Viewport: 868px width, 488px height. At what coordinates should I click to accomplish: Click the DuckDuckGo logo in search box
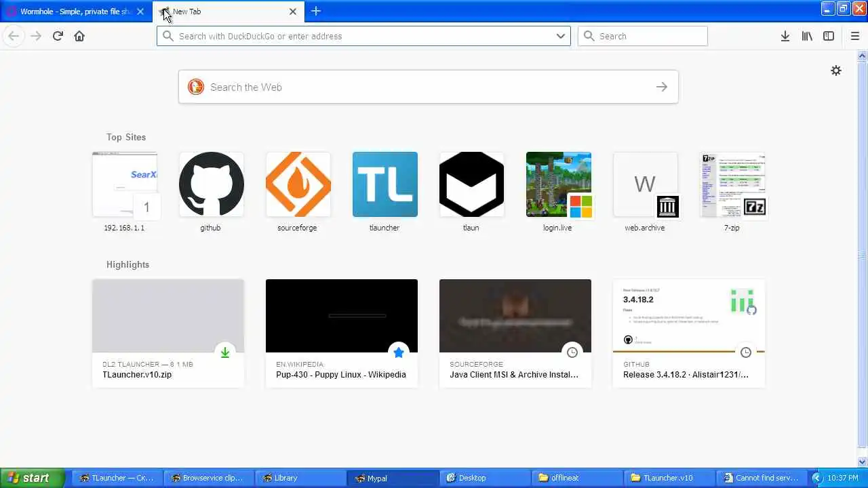[x=196, y=87]
